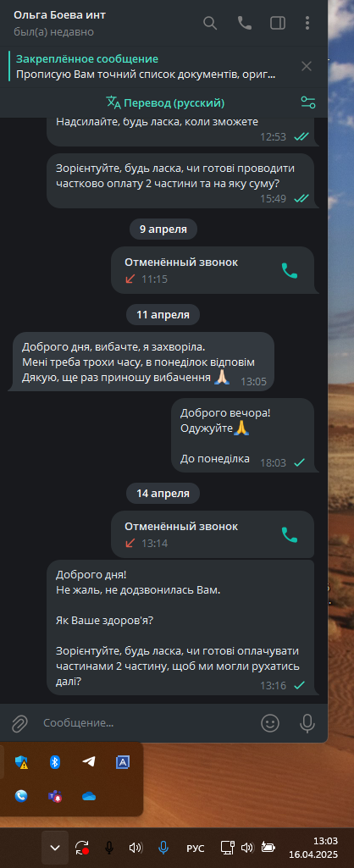The image size is (354, 868).
Task: Open the three-dot chat menu
Action: 307,23
